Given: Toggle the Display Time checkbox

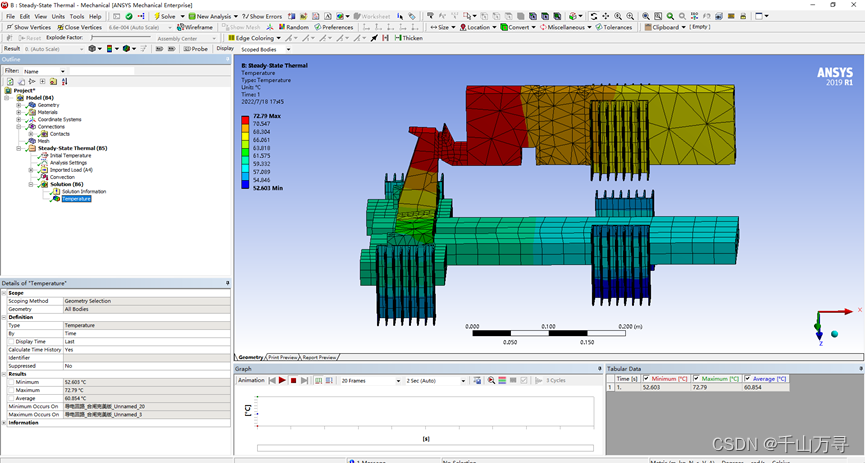Looking at the screenshot, I should pyautogui.click(x=11, y=342).
